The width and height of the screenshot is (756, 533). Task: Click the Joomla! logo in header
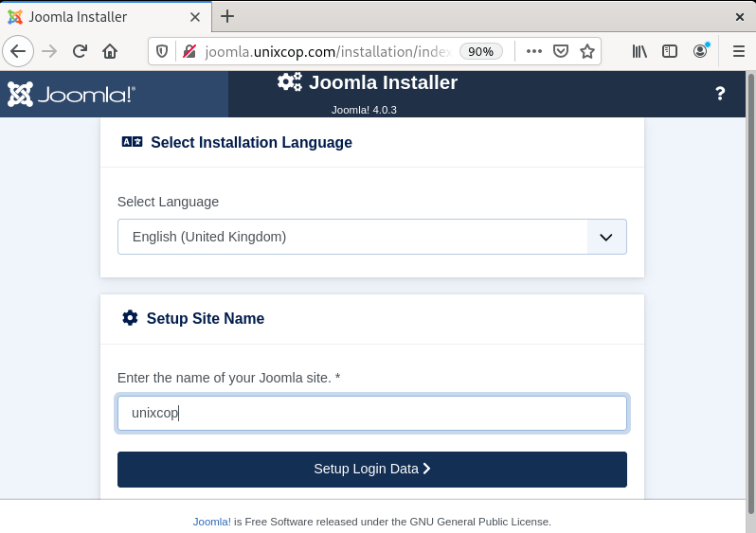(71, 94)
